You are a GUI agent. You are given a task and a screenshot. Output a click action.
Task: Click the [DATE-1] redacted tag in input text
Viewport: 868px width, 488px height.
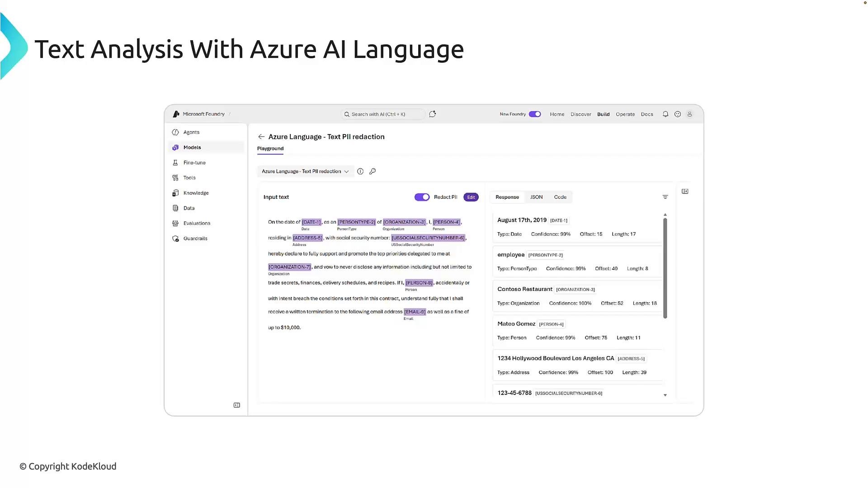tap(311, 222)
